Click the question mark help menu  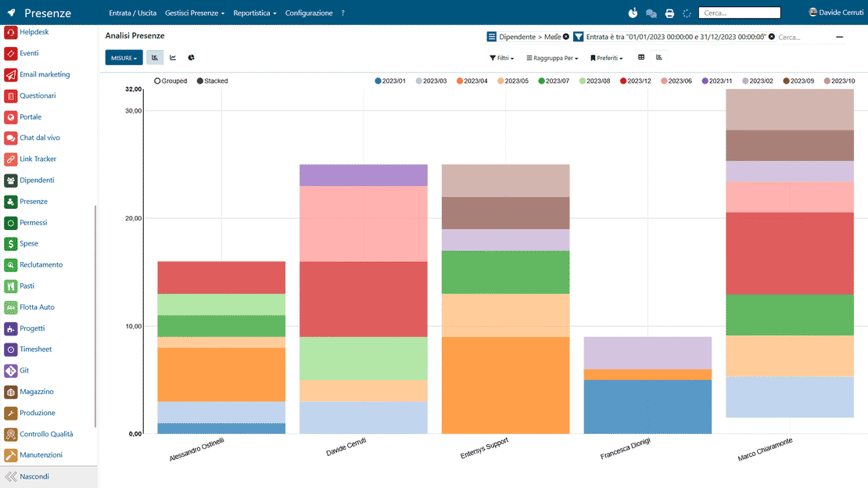(343, 13)
